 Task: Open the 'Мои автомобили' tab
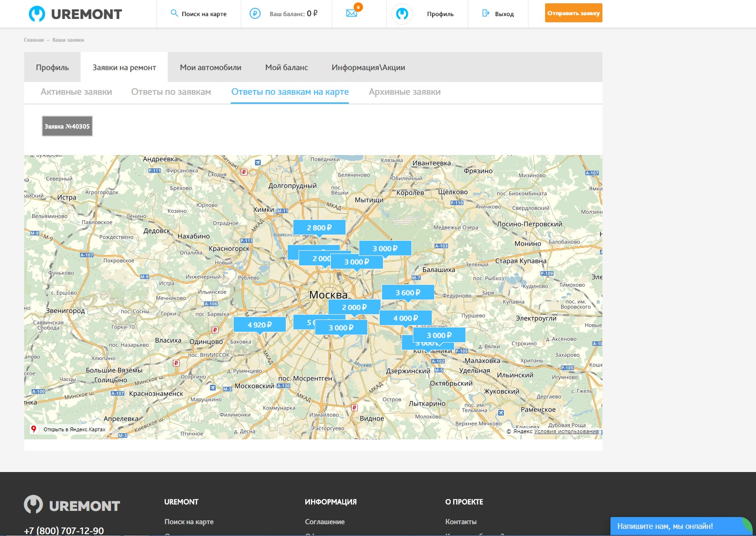point(210,67)
